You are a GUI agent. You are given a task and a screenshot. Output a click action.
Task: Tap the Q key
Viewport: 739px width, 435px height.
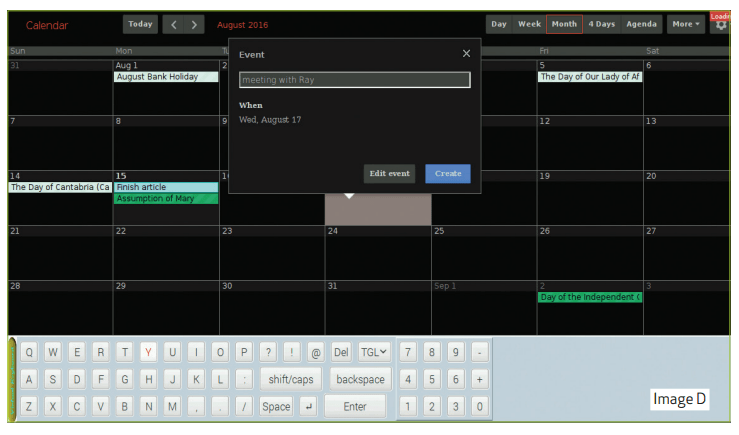pyautogui.click(x=29, y=352)
